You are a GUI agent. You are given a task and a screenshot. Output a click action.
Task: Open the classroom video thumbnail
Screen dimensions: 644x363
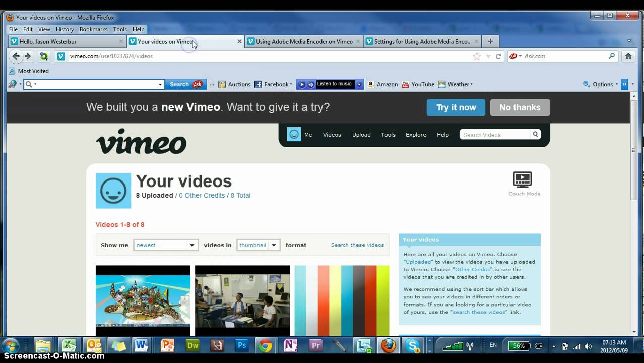click(242, 300)
